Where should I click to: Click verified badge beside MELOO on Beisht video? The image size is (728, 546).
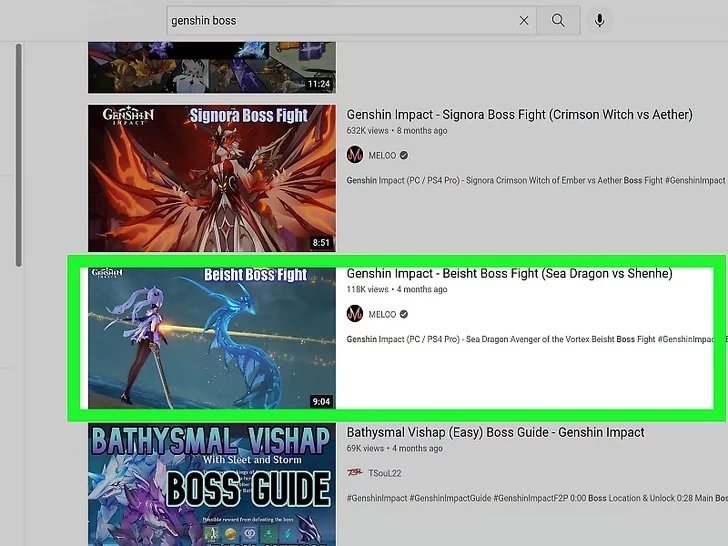click(404, 314)
